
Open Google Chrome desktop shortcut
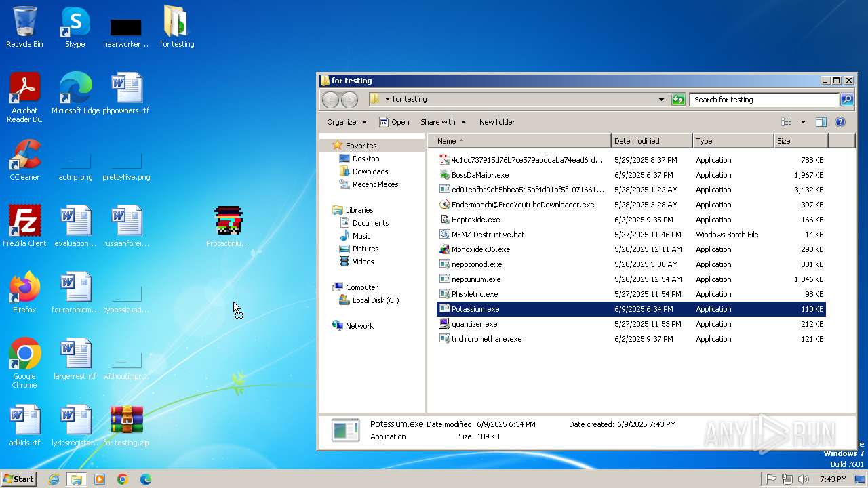24,363
